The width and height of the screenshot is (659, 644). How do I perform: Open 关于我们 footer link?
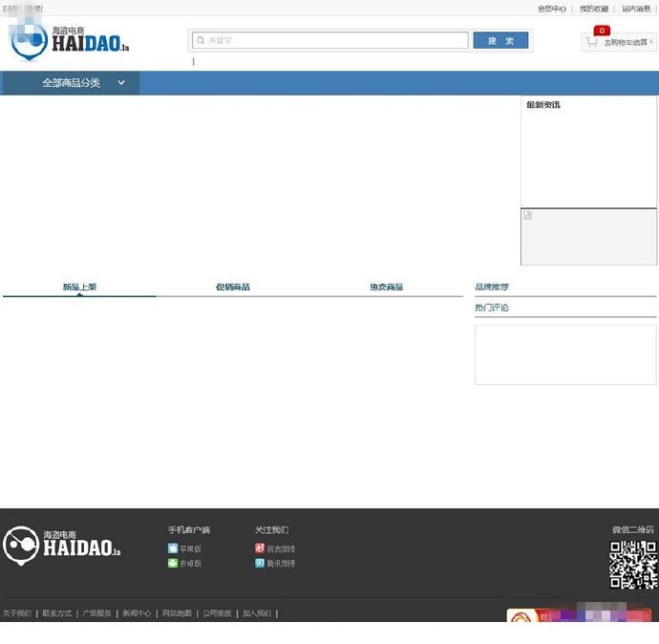coord(17,613)
